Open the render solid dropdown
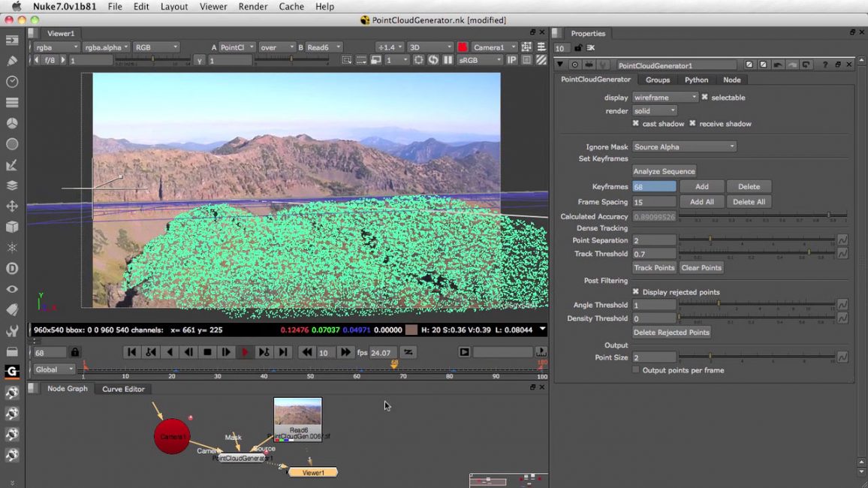 [654, 110]
